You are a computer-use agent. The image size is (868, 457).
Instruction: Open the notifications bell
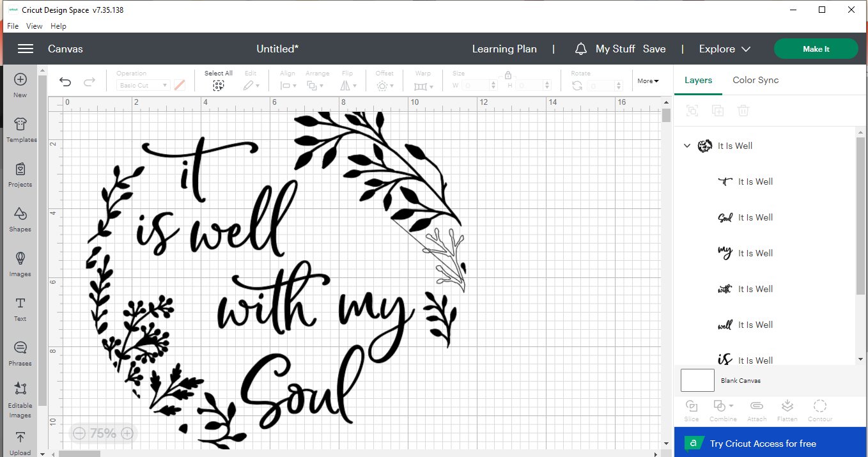click(x=580, y=49)
